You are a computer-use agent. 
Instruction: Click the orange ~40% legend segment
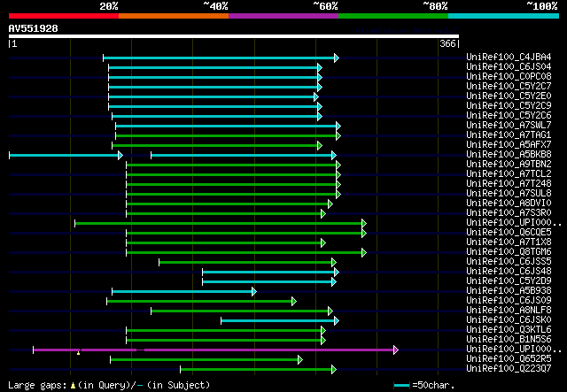click(174, 16)
